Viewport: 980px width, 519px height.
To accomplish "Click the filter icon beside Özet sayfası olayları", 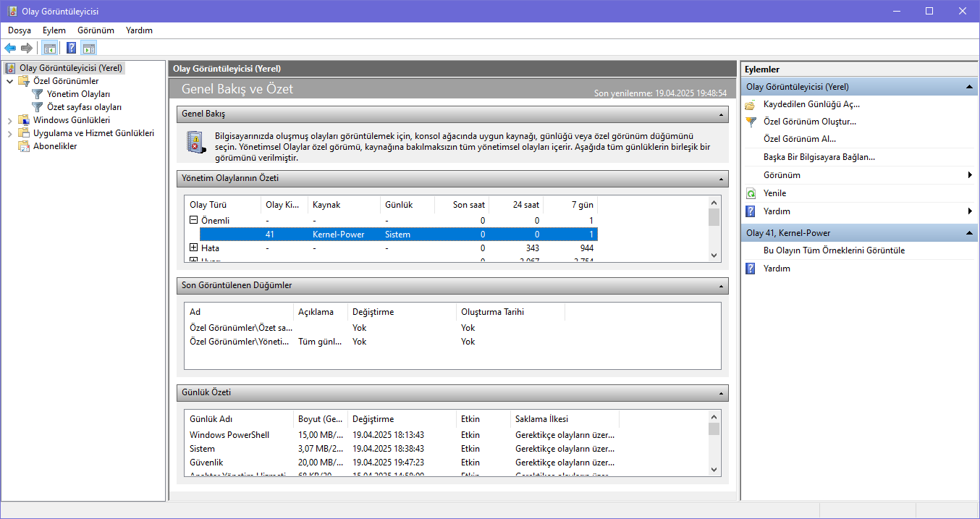I will pos(38,107).
